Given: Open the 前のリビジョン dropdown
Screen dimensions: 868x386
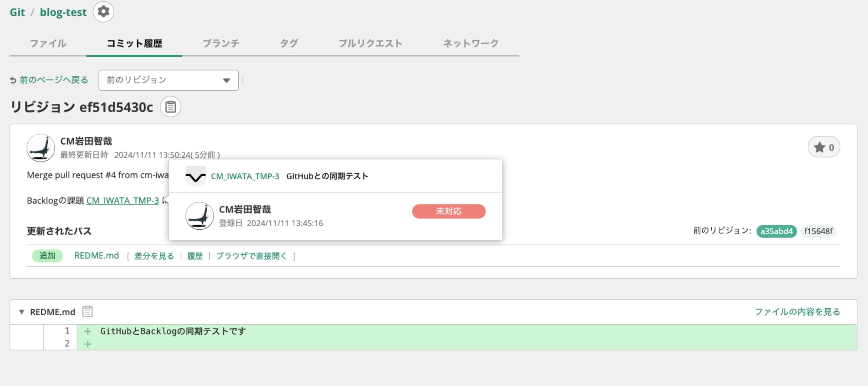Looking at the screenshot, I should coord(168,80).
